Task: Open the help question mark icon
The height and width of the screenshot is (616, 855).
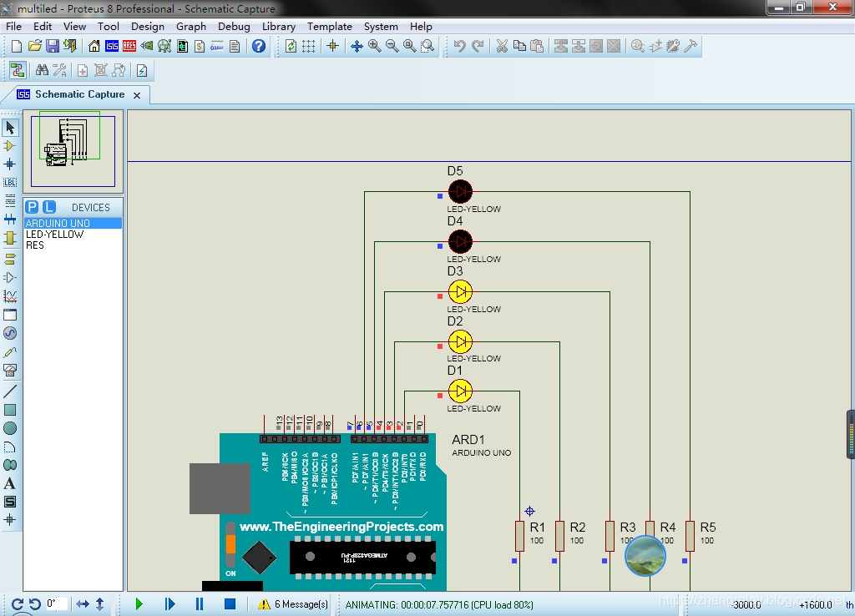Action: pyautogui.click(x=259, y=47)
